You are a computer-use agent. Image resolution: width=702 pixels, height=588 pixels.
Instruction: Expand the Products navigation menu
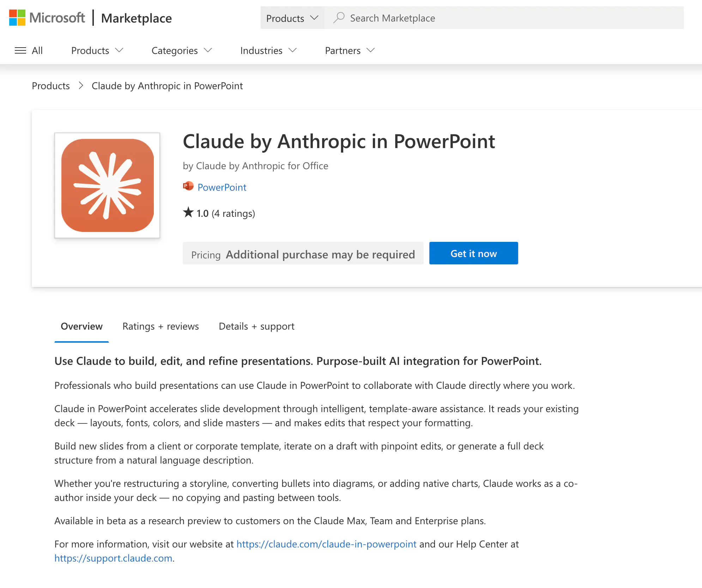[97, 50]
